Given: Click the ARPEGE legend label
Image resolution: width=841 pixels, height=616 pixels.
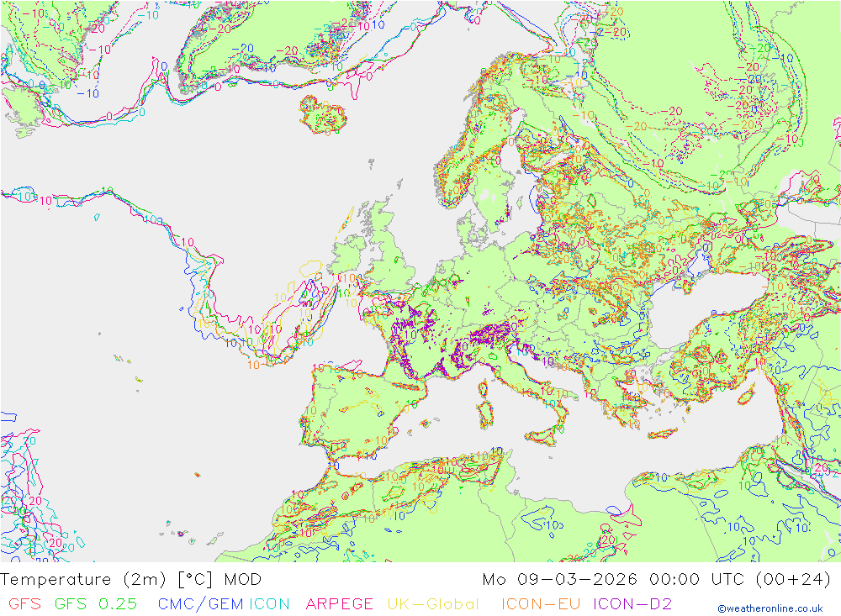Looking at the screenshot, I should point(340,603).
